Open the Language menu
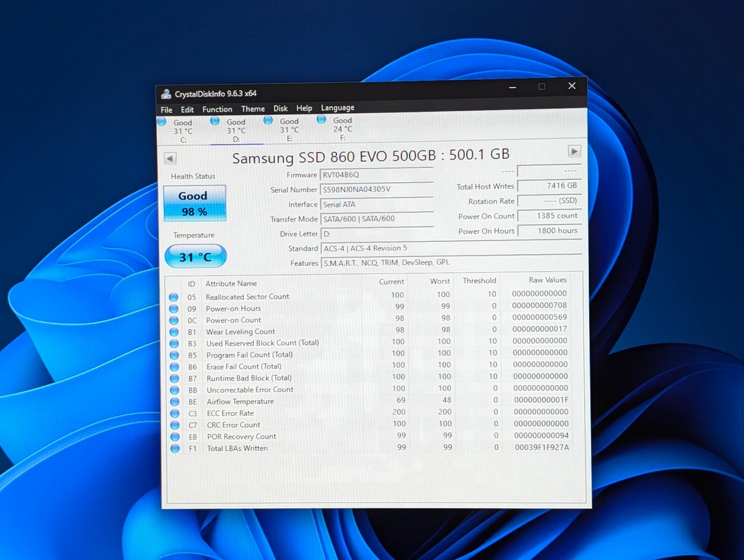Screen dimensions: 744x560 [x=338, y=107]
